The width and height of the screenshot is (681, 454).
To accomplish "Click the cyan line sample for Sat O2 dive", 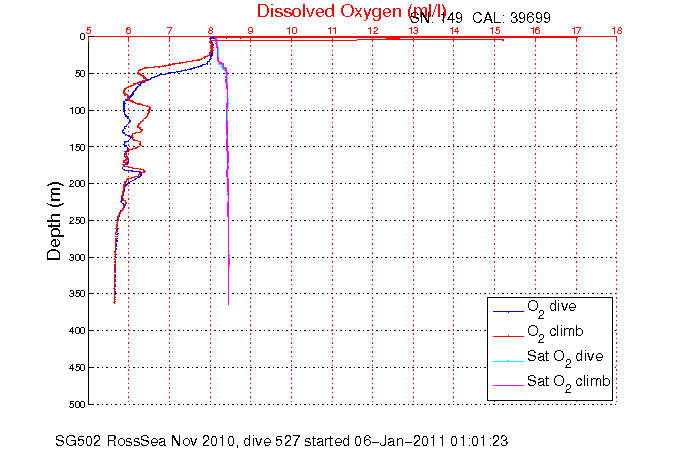I will 509,361.
